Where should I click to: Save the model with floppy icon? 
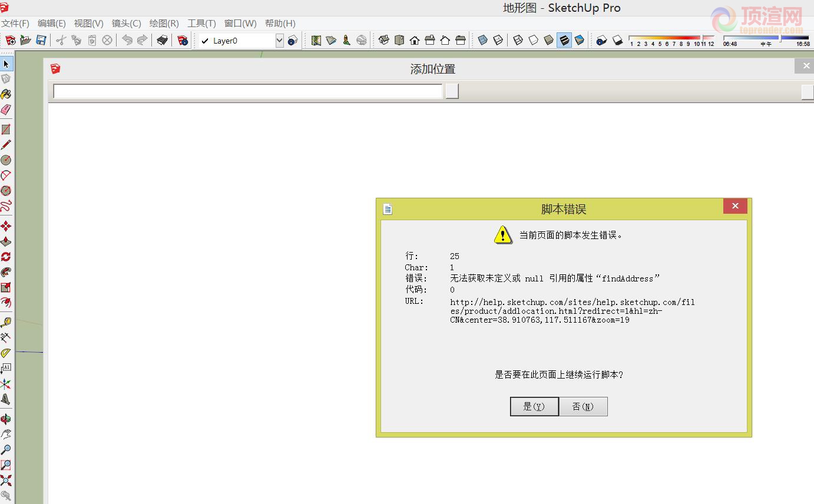pyautogui.click(x=41, y=40)
